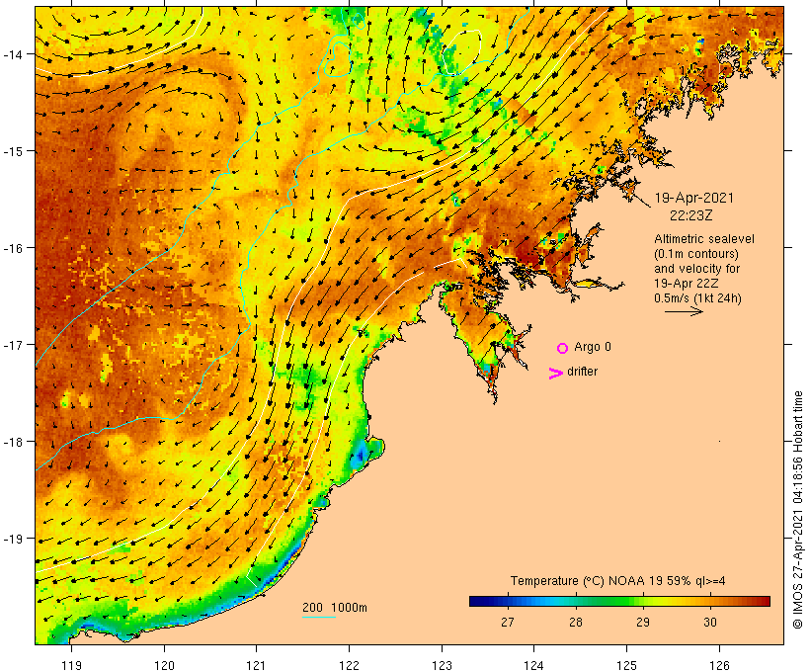
Task: Click the closed white sea-level contour near 123E 14S
Action: (x=463, y=51)
